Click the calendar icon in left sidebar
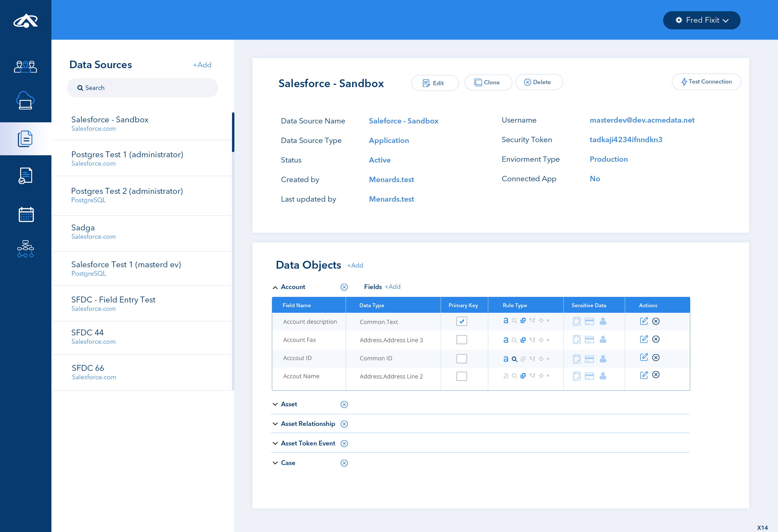778x532 pixels. [25, 214]
